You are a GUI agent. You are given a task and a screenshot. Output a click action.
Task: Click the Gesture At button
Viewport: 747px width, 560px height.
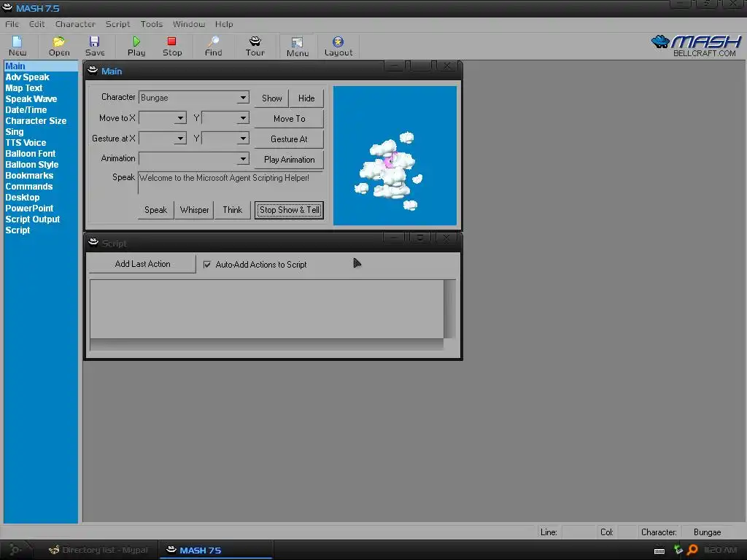[x=289, y=139]
